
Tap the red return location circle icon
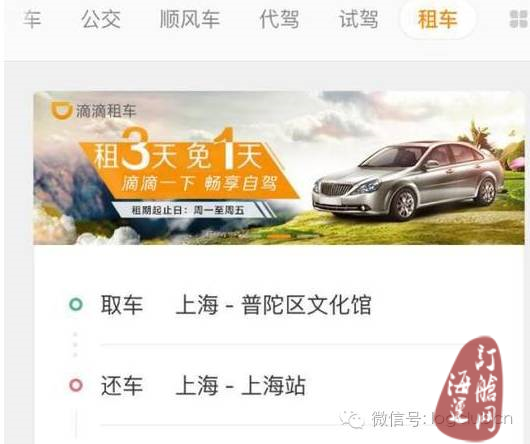tap(76, 385)
